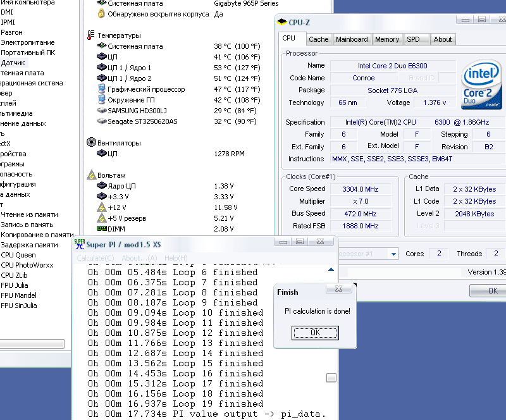Click OK in the Finish dialog
The height and width of the screenshot is (420, 506).
click(x=315, y=333)
